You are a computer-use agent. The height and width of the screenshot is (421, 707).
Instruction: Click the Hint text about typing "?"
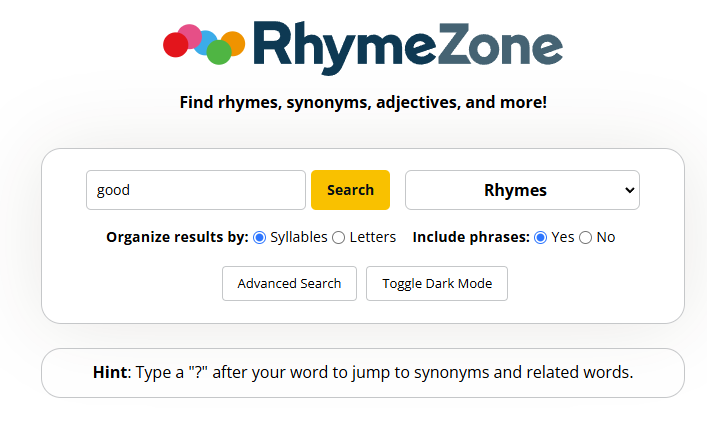point(363,372)
